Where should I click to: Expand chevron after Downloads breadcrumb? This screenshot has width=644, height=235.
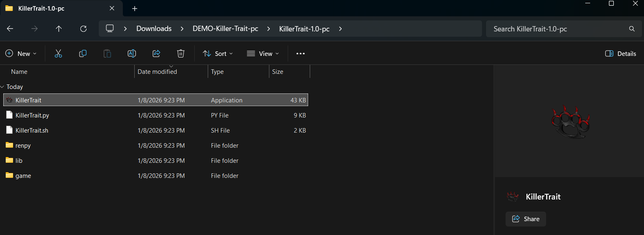click(182, 29)
